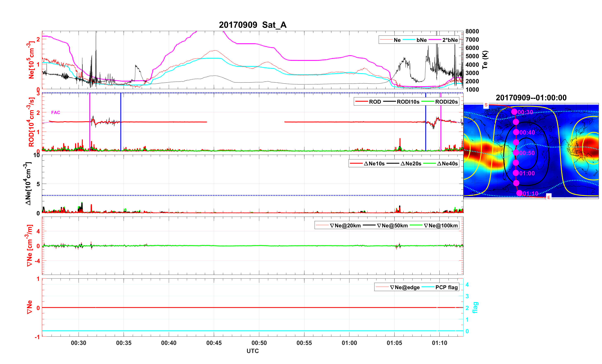Click the PCP flag legend entry

click(x=446, y=287)
